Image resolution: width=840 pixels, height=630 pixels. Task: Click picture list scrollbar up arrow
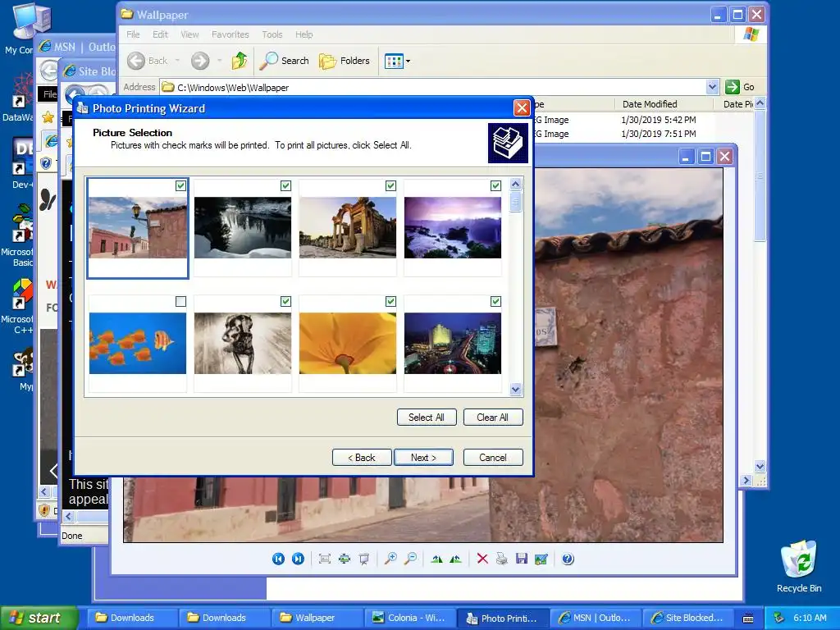[x=515, y=185]
